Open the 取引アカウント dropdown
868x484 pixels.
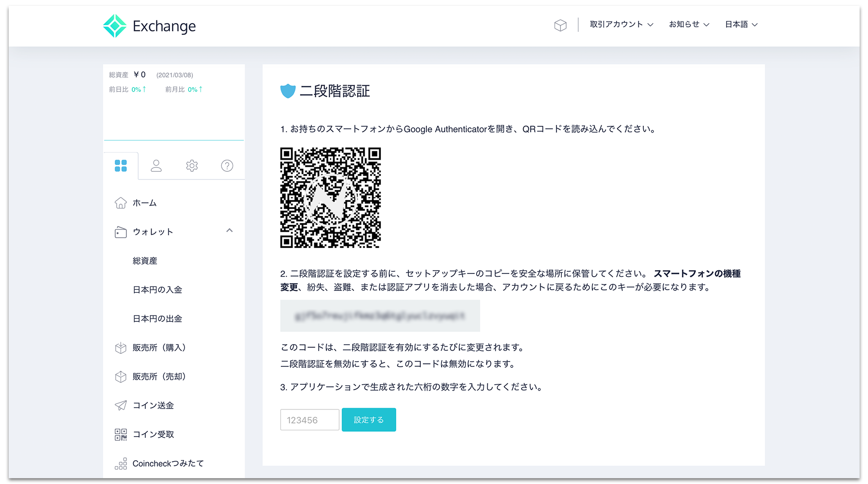[x=620, y=24]
